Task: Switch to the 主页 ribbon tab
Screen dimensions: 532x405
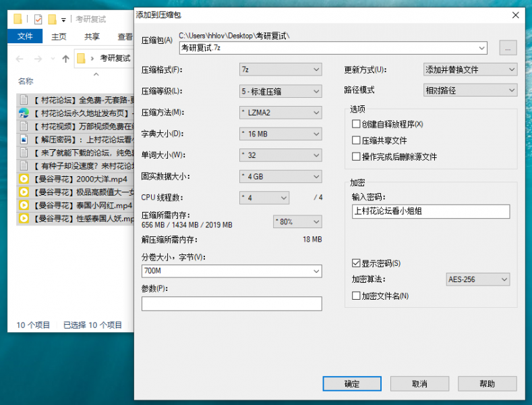Action: click(x=59, y=37)
